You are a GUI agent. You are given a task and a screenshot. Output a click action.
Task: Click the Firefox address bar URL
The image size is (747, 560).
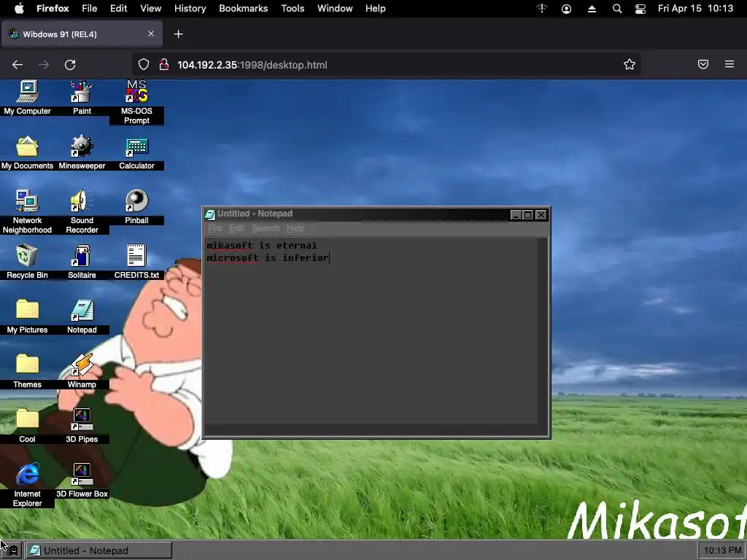point(252,65)
